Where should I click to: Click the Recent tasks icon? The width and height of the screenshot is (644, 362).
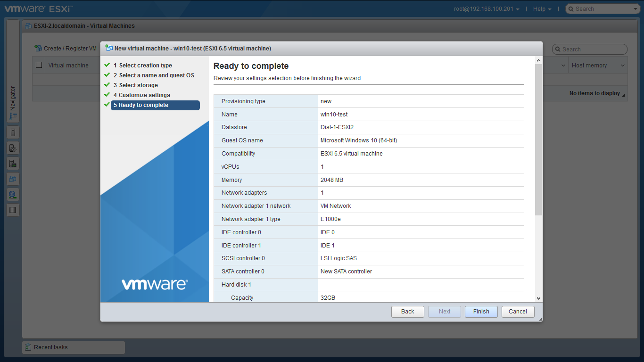[x=28, y=347]
